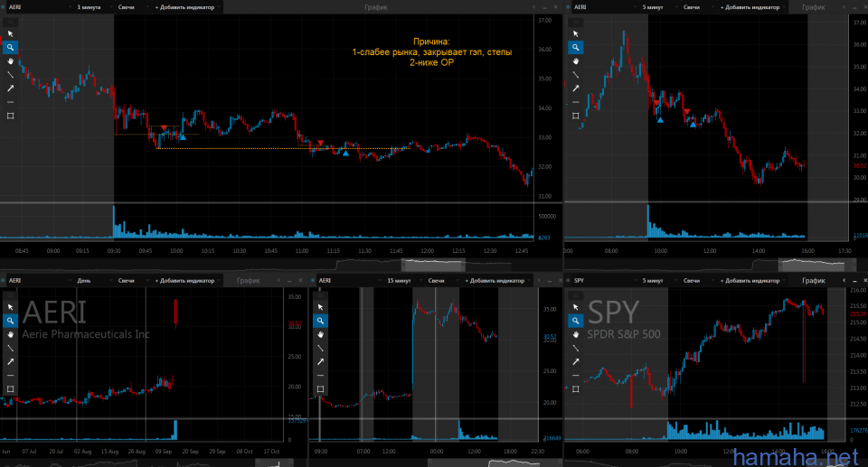This screenshot has height=467, width=868.
Task: Click the AERI symbol field in the 1 минута chart
Action: 40,7
